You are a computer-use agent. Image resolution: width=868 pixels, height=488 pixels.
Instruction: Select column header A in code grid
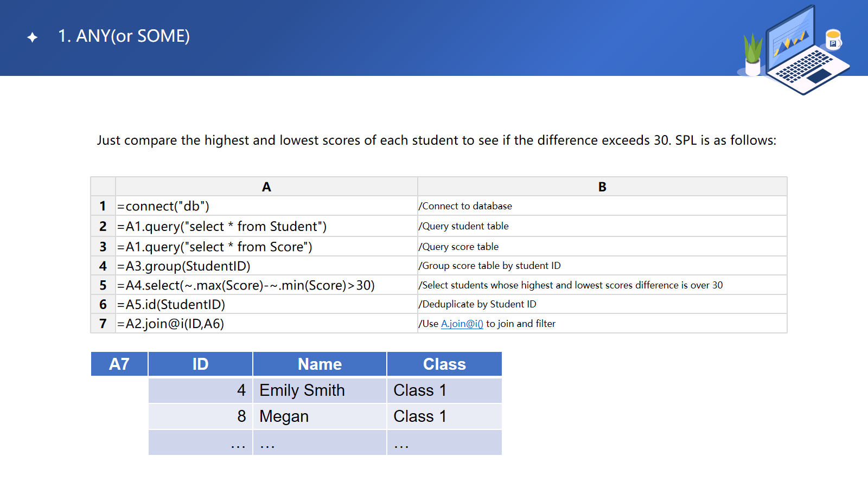pyautogui.click(x=266, y=187)
